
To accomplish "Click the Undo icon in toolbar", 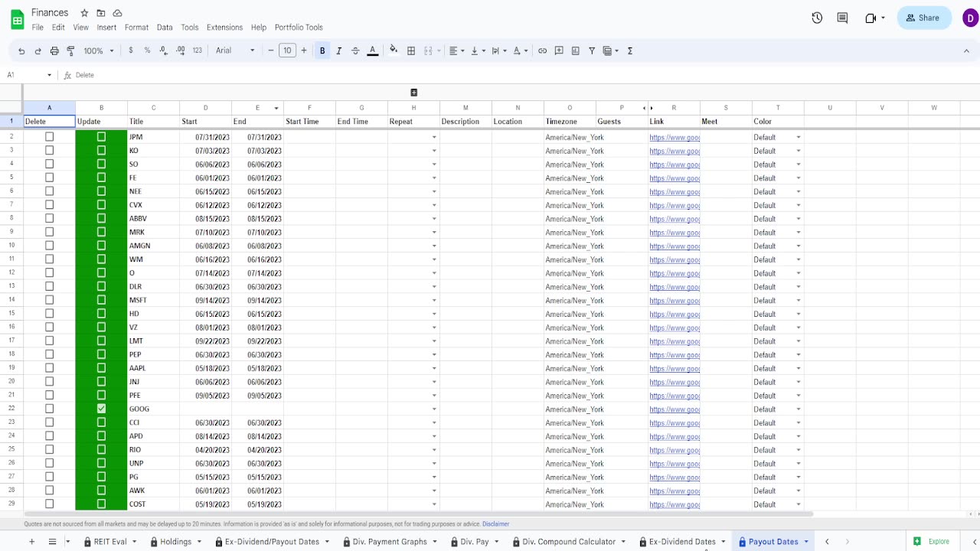I will click(21, 51).
